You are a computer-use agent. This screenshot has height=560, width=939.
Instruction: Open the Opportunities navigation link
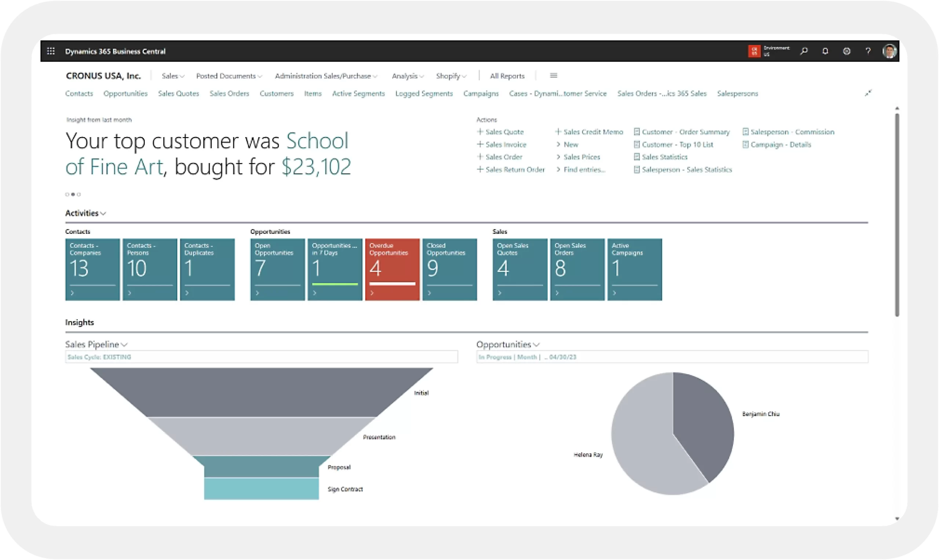click(125, 93)
